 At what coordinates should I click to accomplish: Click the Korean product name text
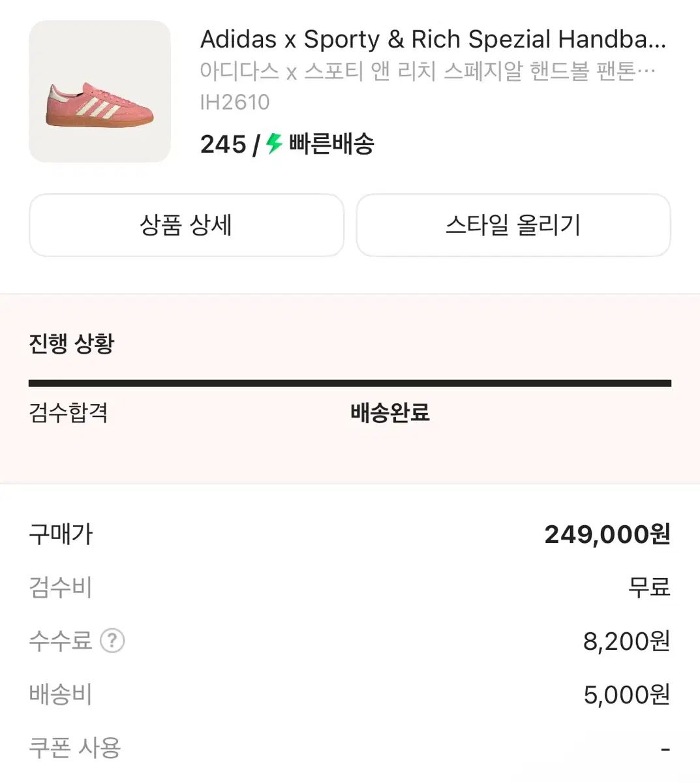tap(427, 71)
